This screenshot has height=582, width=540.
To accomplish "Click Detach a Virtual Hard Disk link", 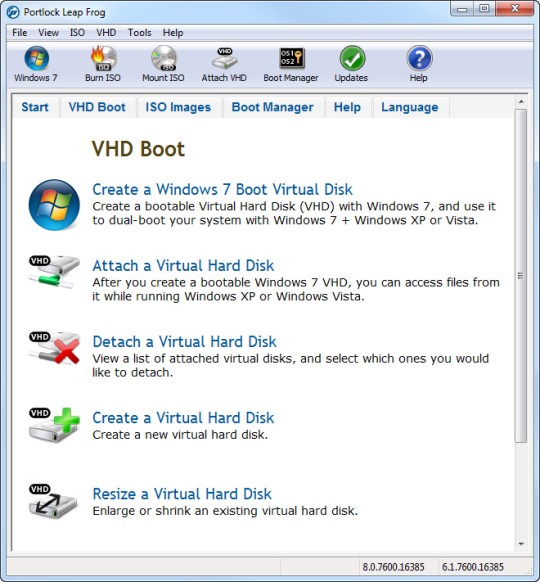I will click(x=184, y=341).
